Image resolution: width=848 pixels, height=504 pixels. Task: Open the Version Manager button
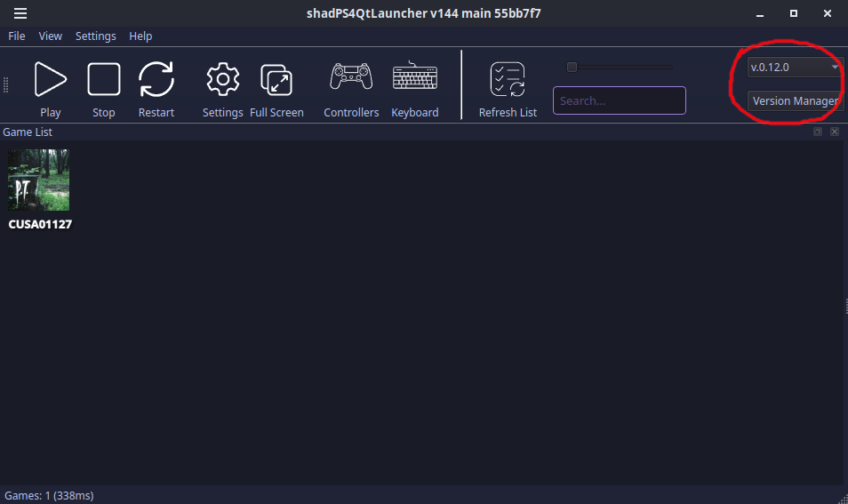pos(795,101)
